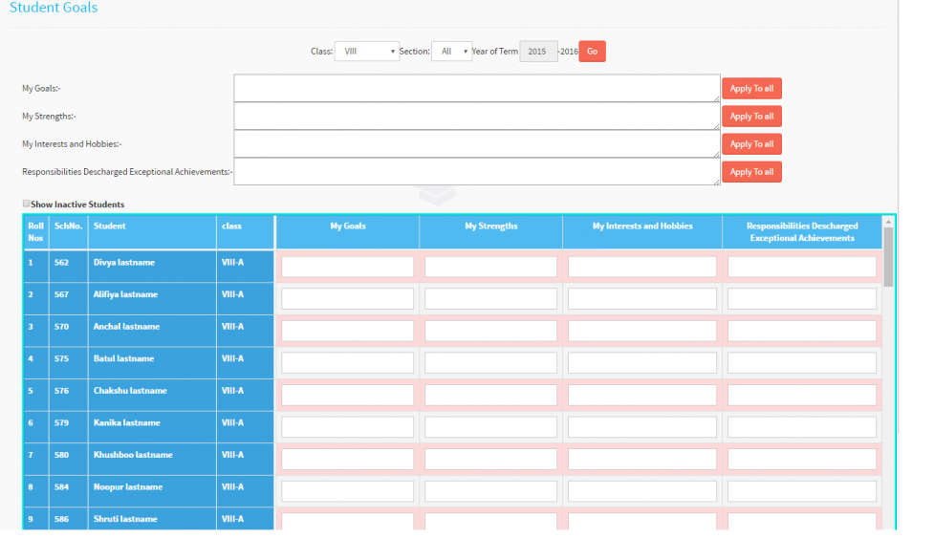Screen dimensions: 934x560
Task: Enable the Show Inactive Students checkbox
Action: click(x=26, y=204)
